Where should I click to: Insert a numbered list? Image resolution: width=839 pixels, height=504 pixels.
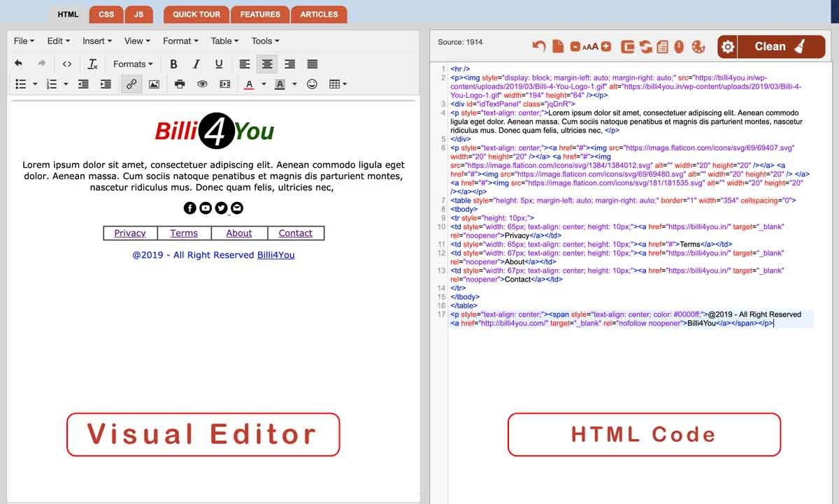pos(51,84)
